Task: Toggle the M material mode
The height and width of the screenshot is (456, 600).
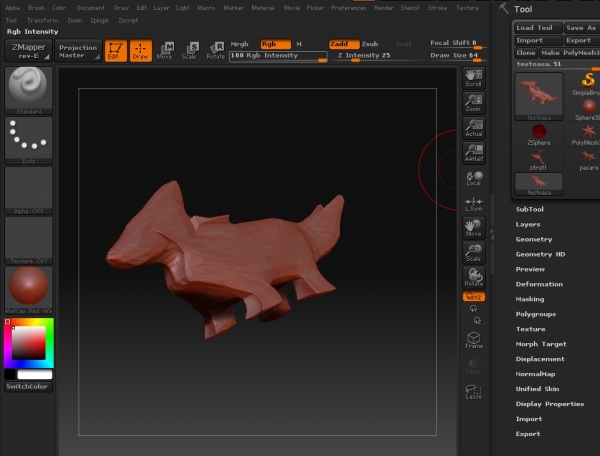Action: point(299,44)
